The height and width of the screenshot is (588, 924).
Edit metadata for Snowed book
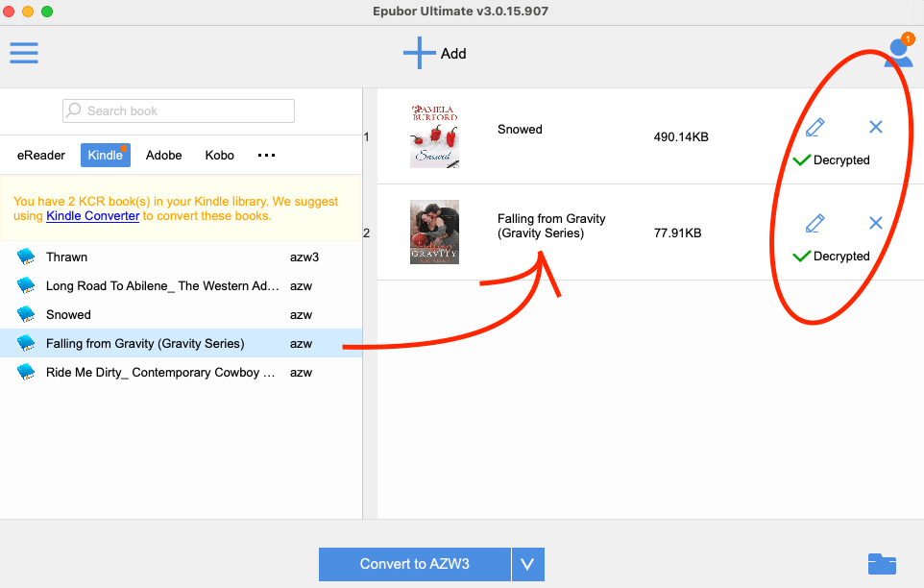[x=815, y=127]
